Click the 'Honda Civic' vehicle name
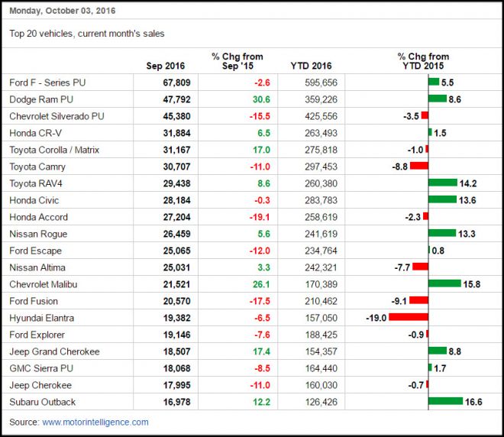504x437 pixels. (x=34, y=200)
